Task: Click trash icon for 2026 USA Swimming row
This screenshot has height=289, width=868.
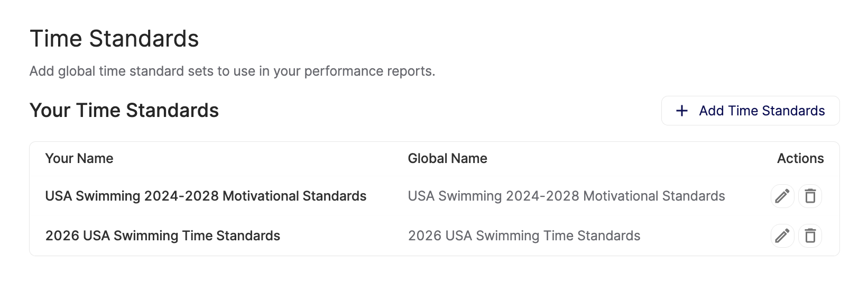Action: pyautogui.click(x=810, y=236)
